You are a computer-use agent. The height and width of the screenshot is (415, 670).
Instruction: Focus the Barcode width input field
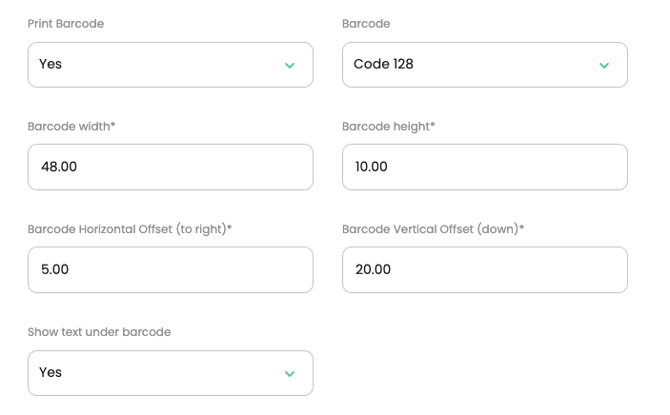click(170, 167)
